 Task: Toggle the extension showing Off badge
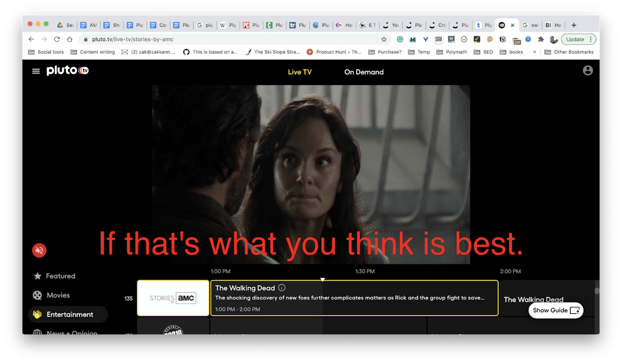(x=516, y=40)
